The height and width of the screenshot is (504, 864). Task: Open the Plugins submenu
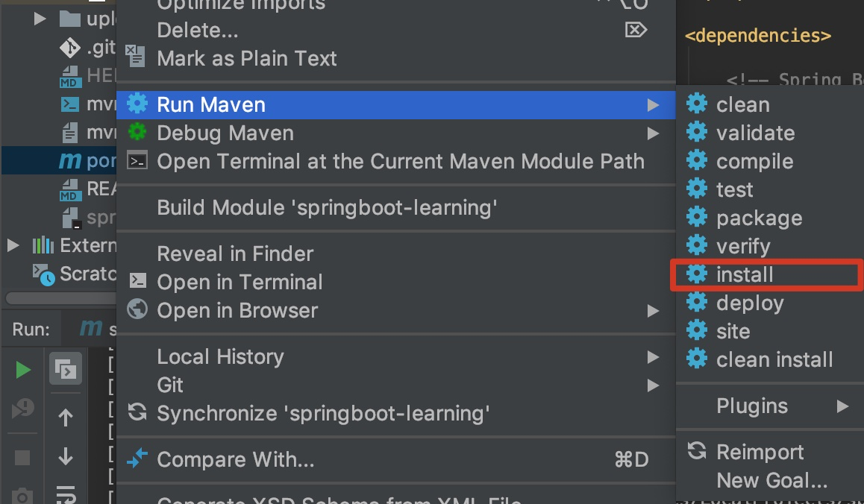[751, 406]
